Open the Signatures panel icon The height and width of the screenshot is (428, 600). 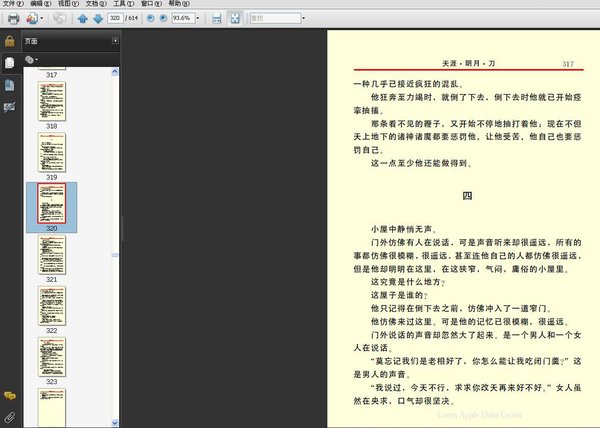(10, 107)
